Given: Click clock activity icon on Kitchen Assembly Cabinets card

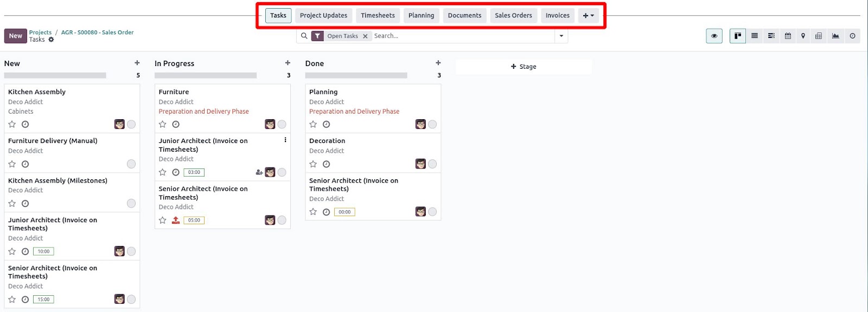Looking at the screenshot, I should (25, 125).
